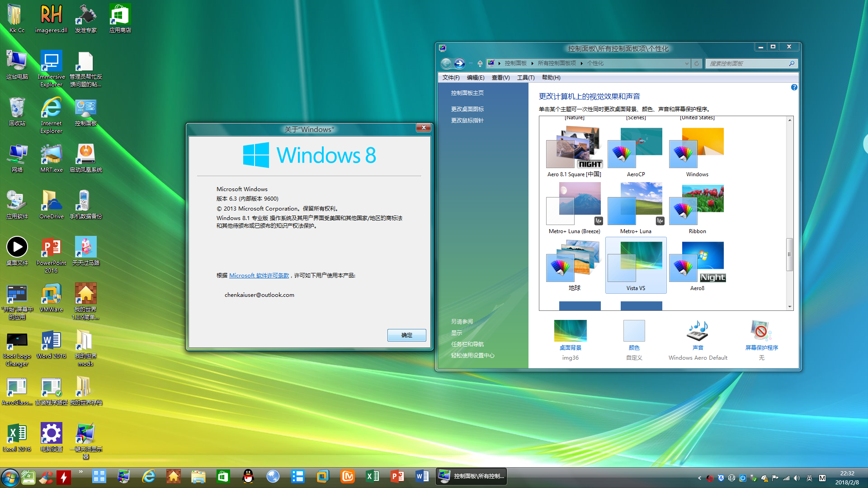Open the 工具(T) menu

pyautogui.click(x=526, y=78)
